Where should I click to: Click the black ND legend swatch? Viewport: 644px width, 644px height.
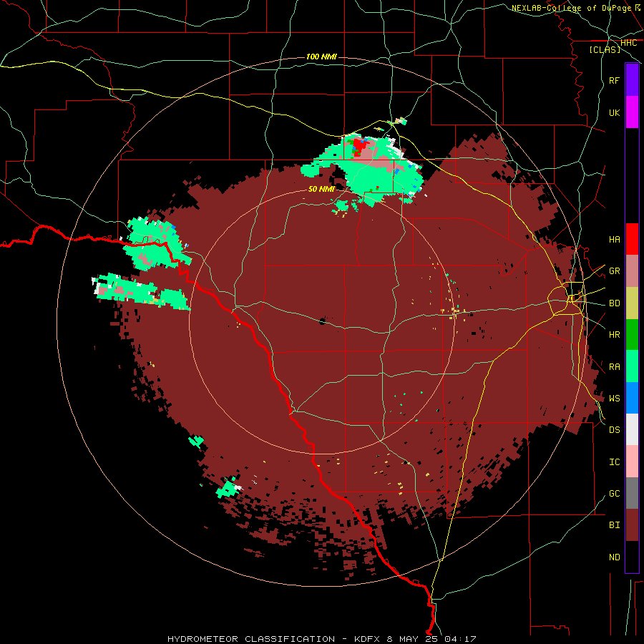pyautogui.click(x=632, y=557)
